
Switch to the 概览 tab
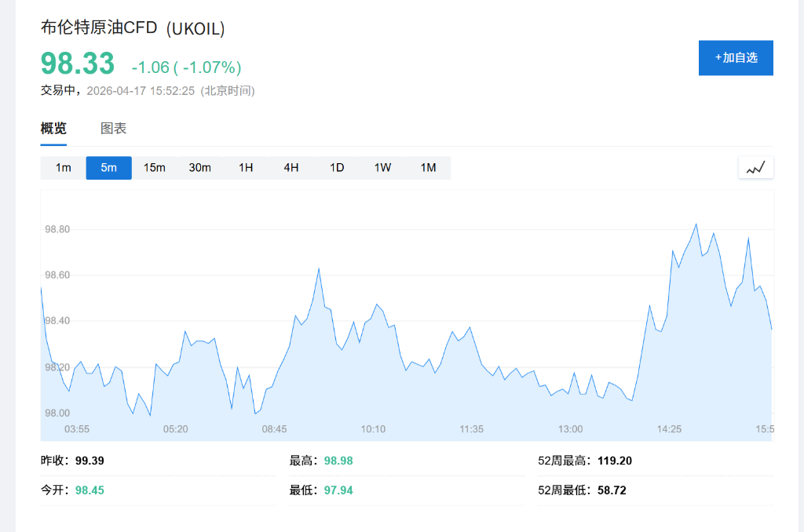click(x=53, y=128)
